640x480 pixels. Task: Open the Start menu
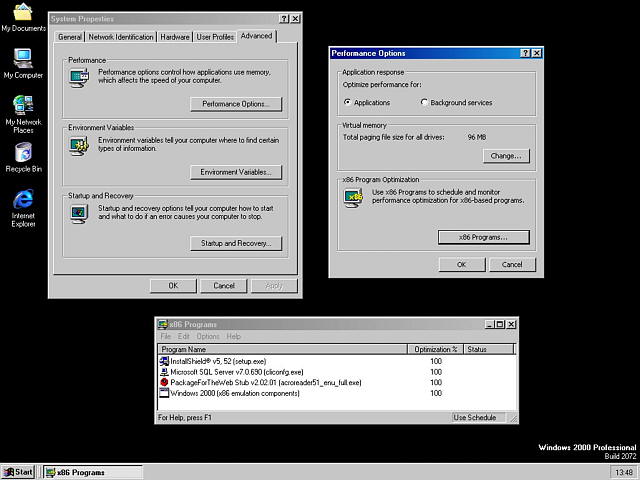tap(18, 472)
